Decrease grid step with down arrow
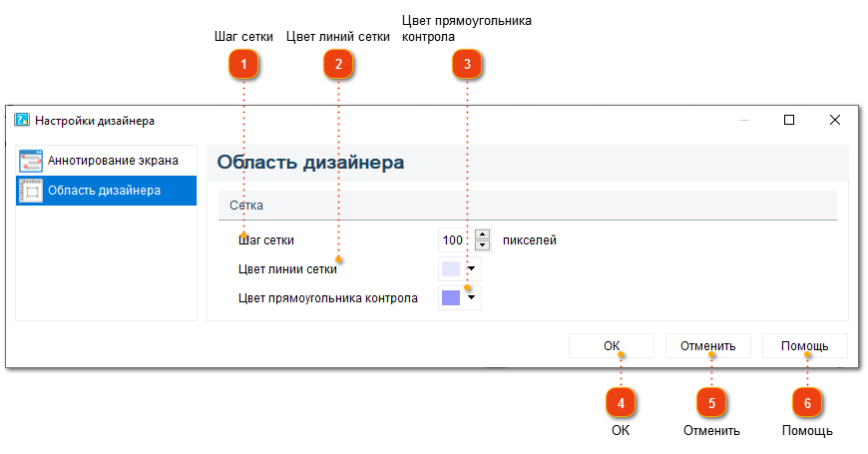This screenshot has width=868, height=454. click(483, 245)
